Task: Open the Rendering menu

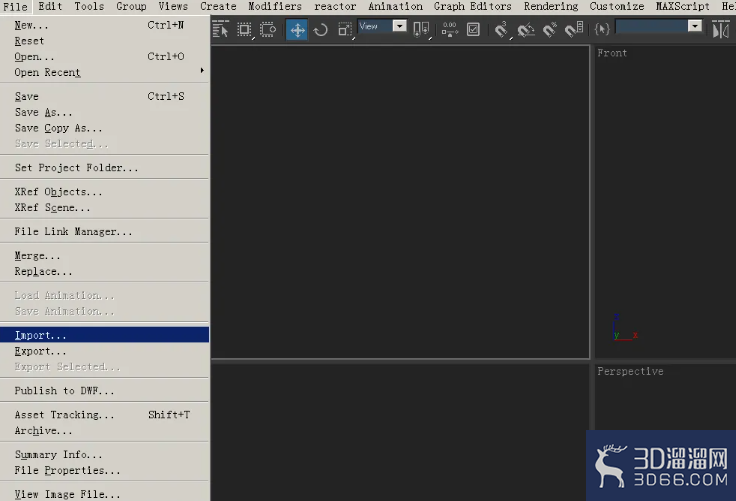Action: point(551,6)
